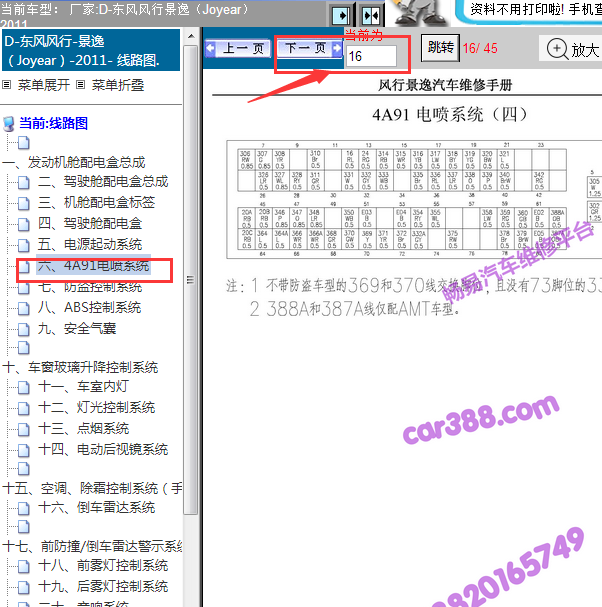Screen dimensions: 602x607
Task: Click the double-arrow collapse panel icon in header
Action: pos(371,15)
